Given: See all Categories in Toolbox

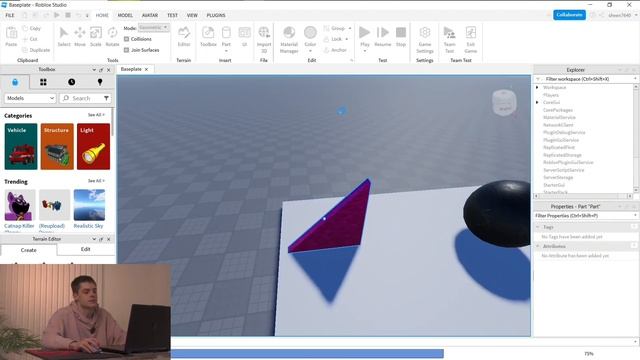Looking at the screenshot, I should point(96,115).
